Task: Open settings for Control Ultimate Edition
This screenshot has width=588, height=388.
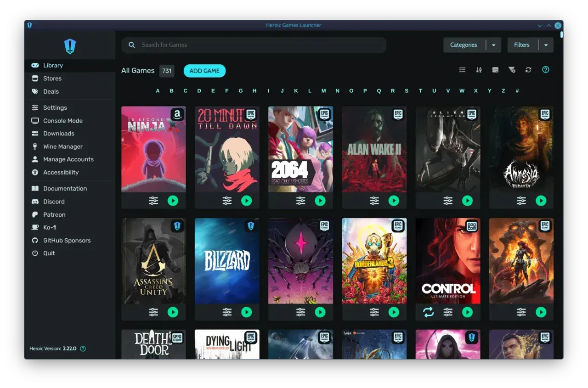Action: pos(448,312)
